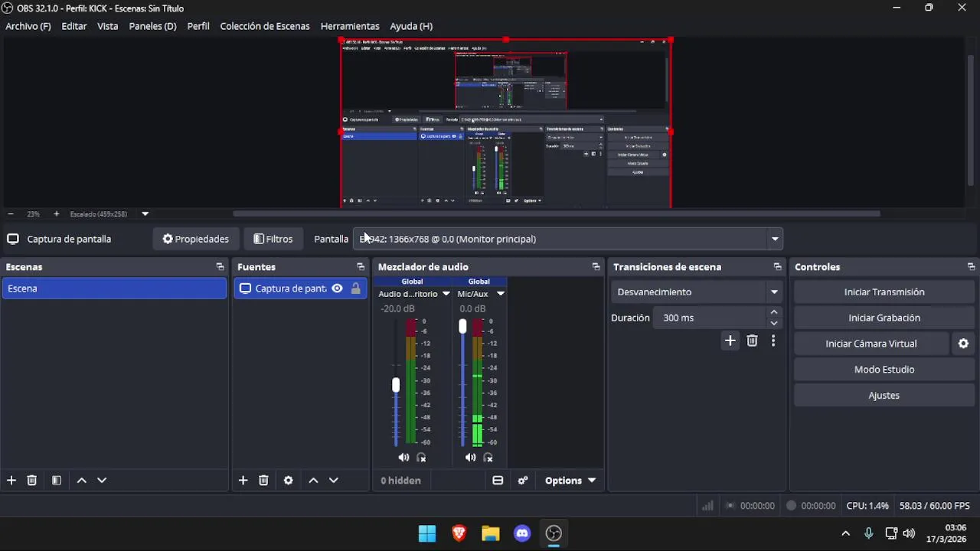Open Pantalla monitor selection dropdown

point(567,239)
